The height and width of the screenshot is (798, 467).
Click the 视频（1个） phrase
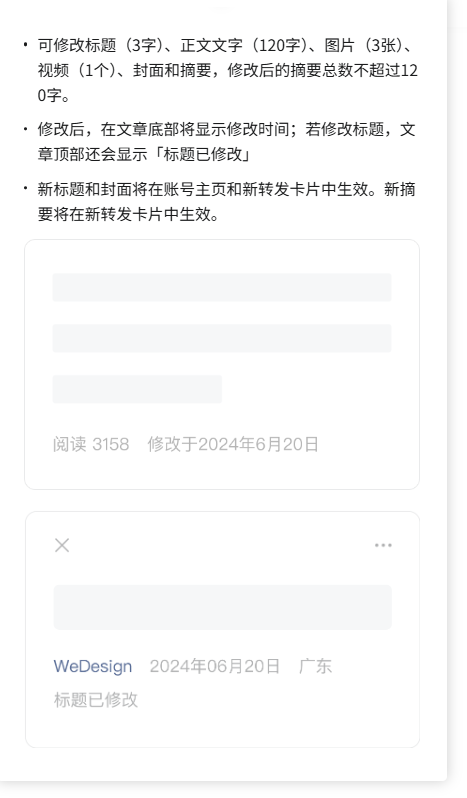[77, 70]
